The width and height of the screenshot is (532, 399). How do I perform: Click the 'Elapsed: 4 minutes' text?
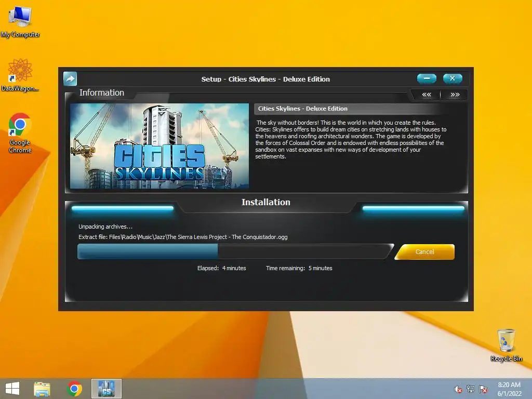pos(221,268)
